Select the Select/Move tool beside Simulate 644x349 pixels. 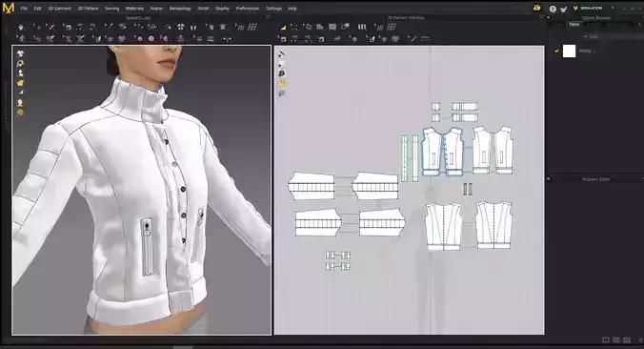37,27
